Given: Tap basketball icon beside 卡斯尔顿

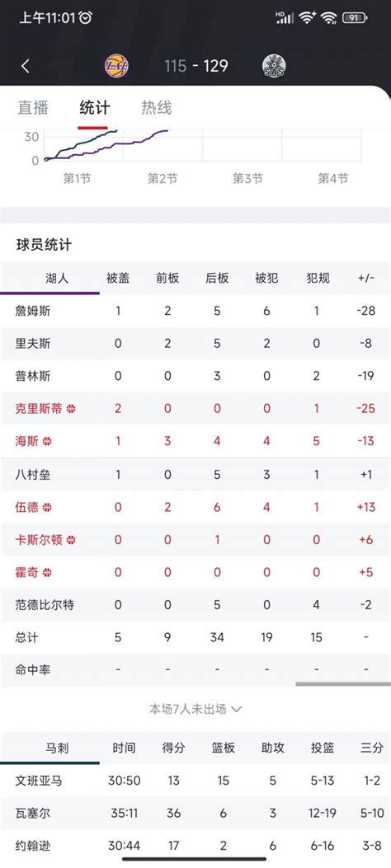Looking at the screenshot, I should [x=71, y=539].
